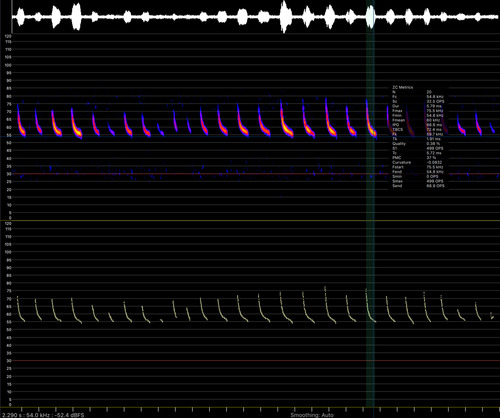
Task: Click the first pulse in the waveform overview
Action: click(x=21, y=17)
